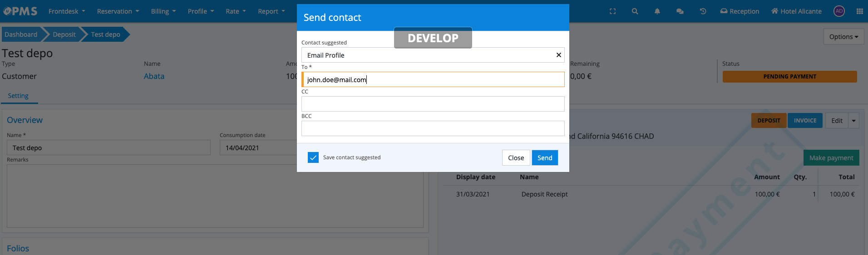
Task: Click the To email input field
Action: (x=433, y=79)
